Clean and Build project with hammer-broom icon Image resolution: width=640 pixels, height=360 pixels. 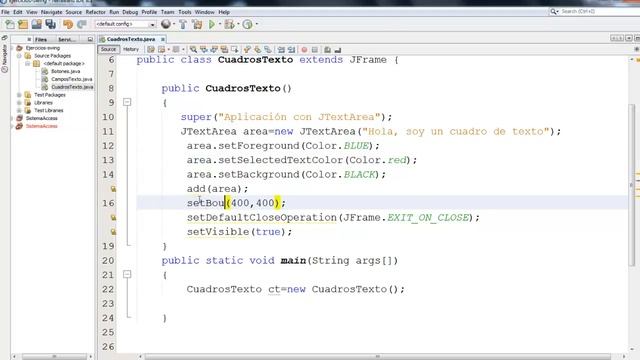tap(197, 24)
